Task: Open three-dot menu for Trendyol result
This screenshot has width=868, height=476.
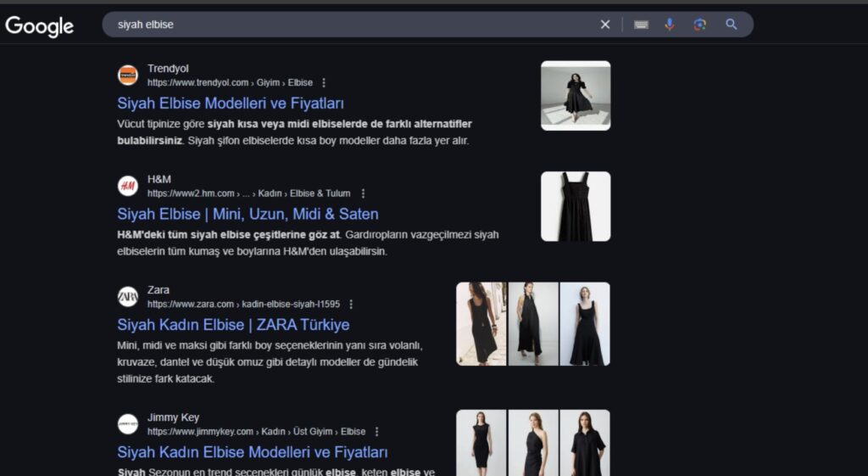Action: pyautogui.click(x=324, y=82)
